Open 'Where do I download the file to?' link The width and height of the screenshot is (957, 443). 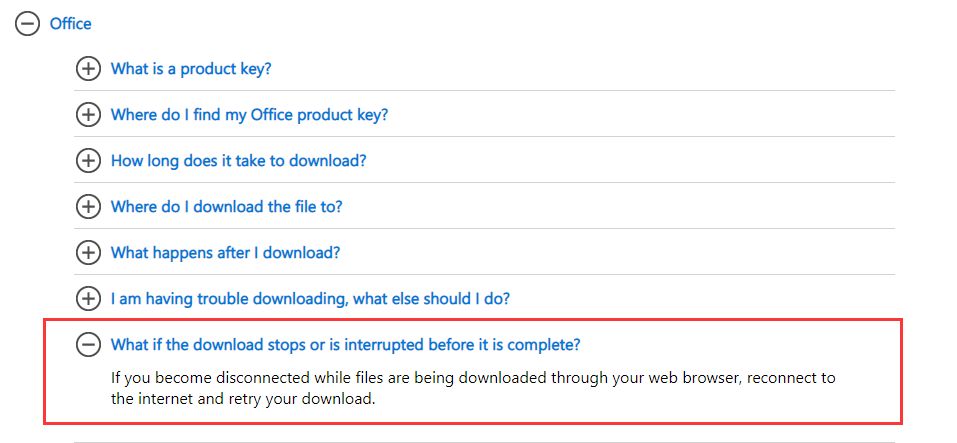226,206
